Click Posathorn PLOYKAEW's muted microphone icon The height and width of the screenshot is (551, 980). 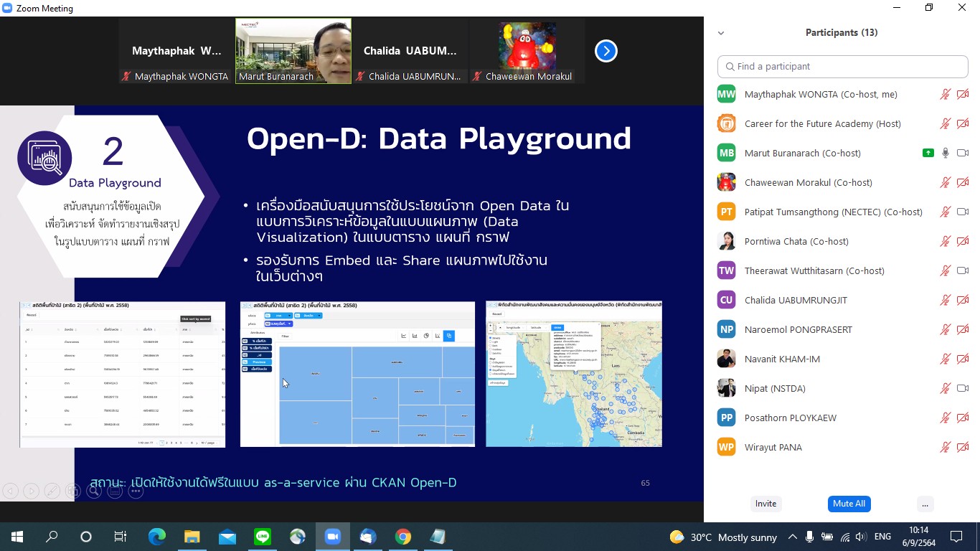pyautogui.click(x=946, y=418)
